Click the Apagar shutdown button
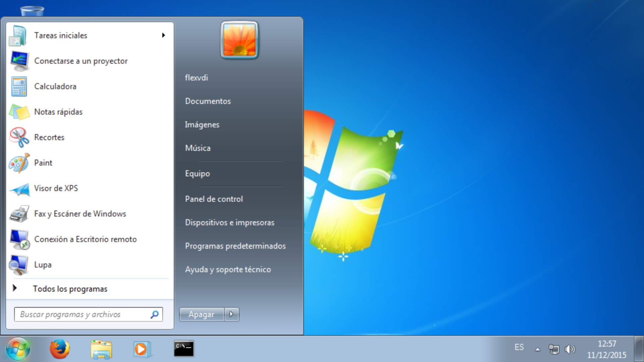 pyautogui.click(x=202, y=314)
